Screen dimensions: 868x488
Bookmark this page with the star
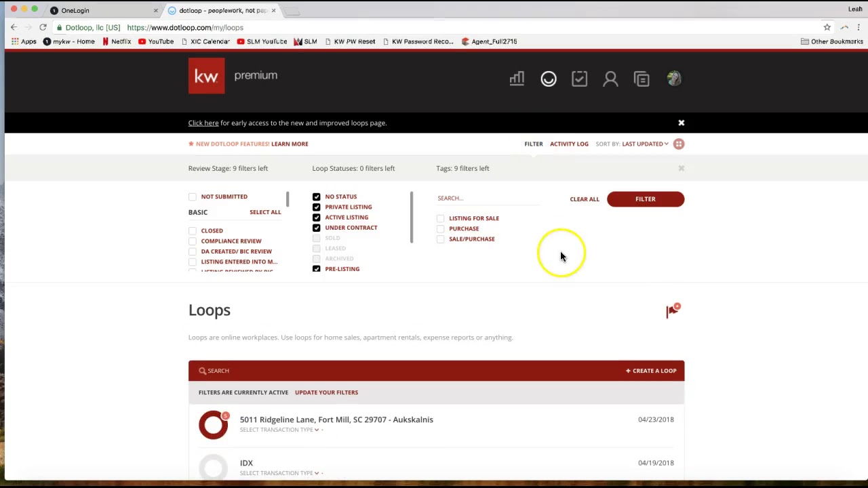827,27
